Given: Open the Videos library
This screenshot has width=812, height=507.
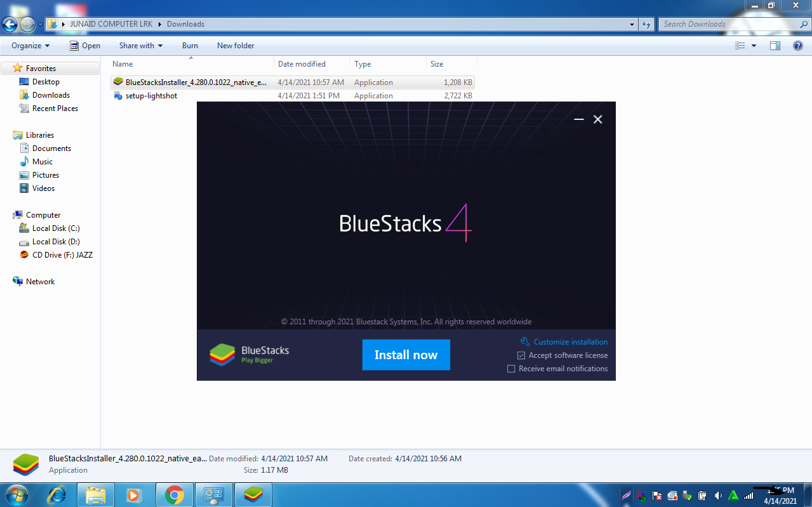Looking at the screenshot, I should (x=43, y=188).
